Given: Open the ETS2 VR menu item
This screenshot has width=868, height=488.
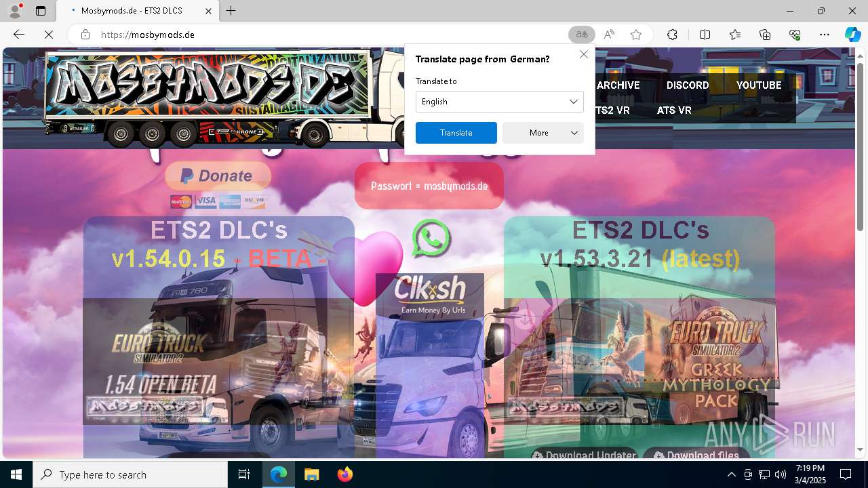Looking at the screenshot, I should 612,110.
